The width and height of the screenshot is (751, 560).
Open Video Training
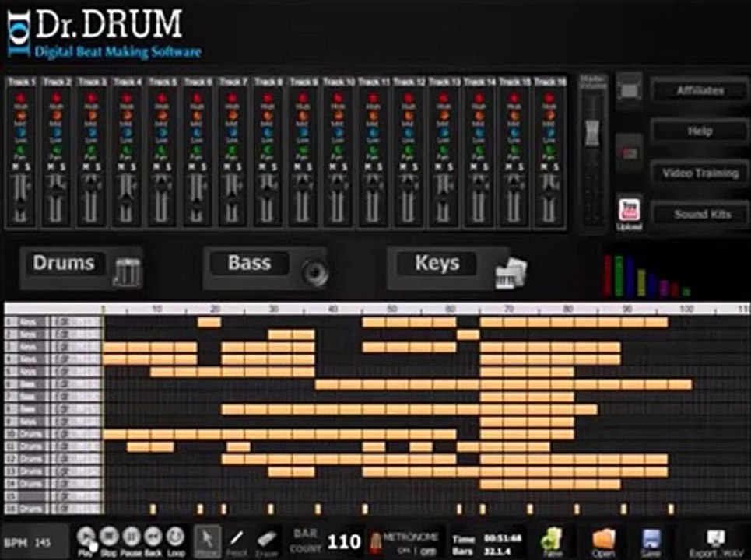tap(700, 173)
